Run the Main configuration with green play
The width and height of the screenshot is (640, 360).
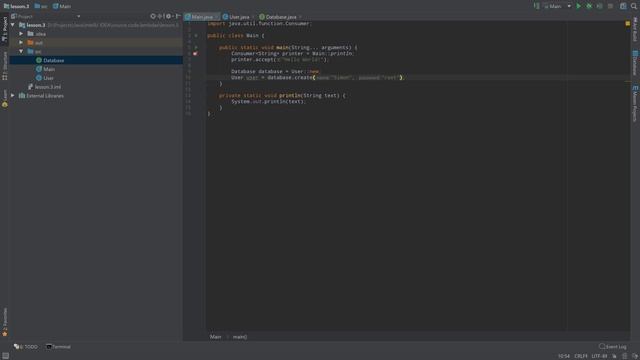pos(578,6)
